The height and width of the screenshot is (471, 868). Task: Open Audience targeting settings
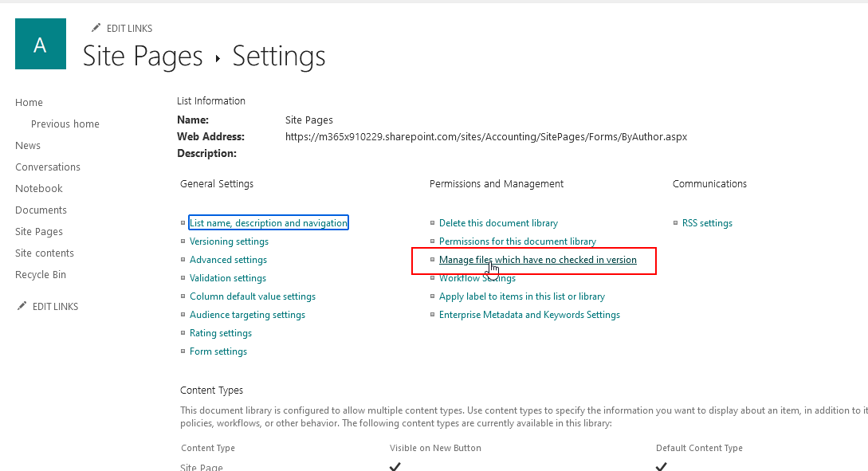click(247, 314)
